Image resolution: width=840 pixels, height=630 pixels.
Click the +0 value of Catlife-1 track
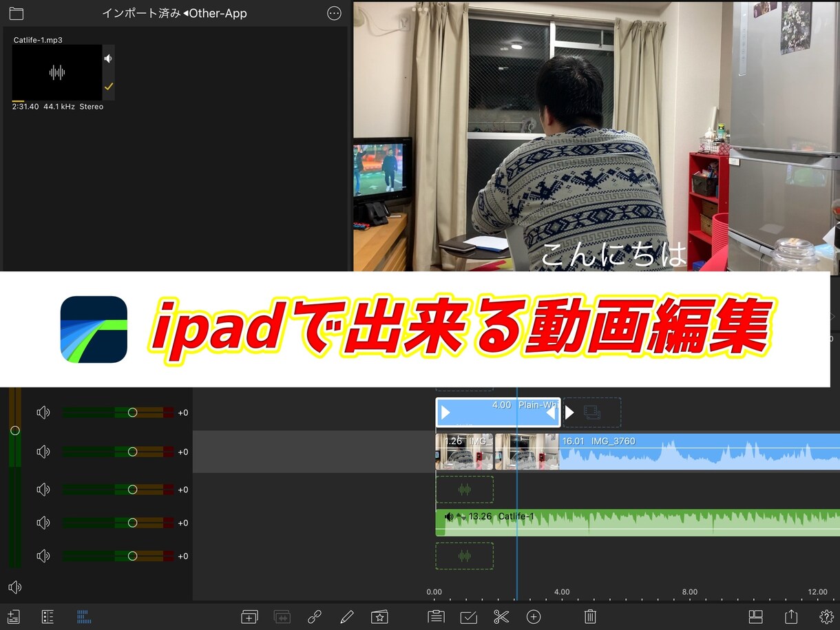(x=183, y=523)
